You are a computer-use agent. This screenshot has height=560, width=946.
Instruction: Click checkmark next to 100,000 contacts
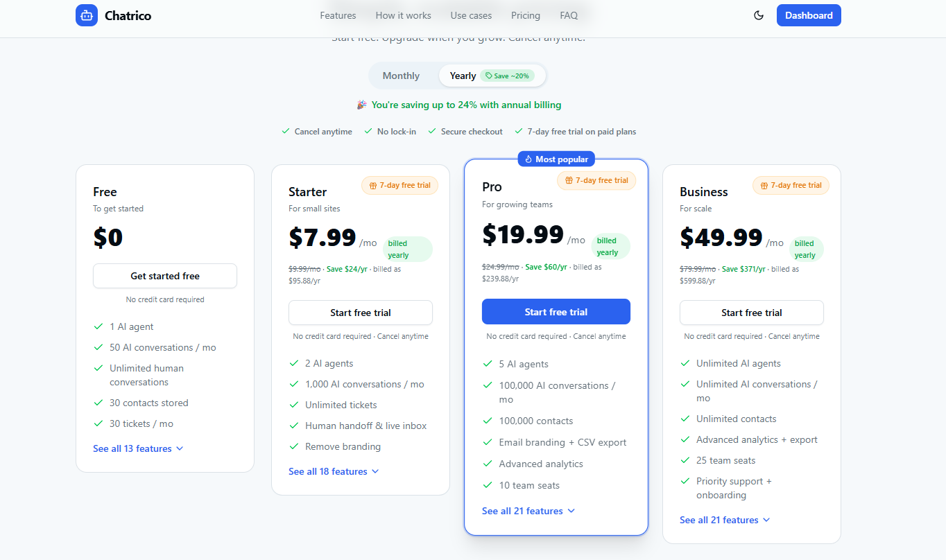pyautogui.click(x=488, y=421)
